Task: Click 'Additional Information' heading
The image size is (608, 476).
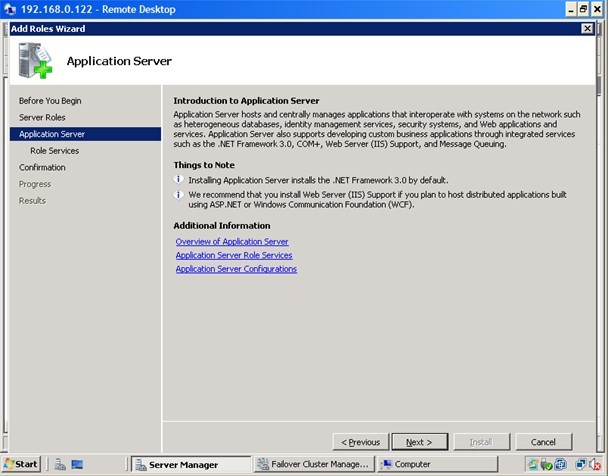Action: tap(222, 226)
